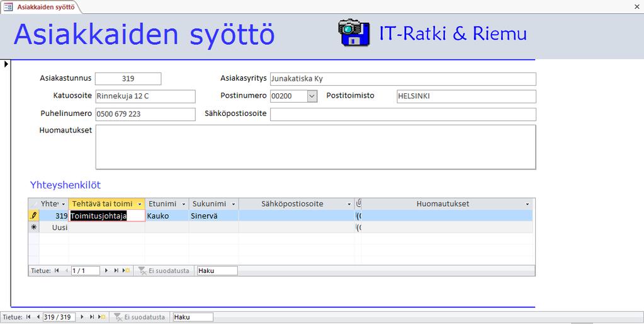Click the Katuosoite field Rinnekuja 12 C
644x324 pixels.
pyautogui.click(x=145, y=96)
